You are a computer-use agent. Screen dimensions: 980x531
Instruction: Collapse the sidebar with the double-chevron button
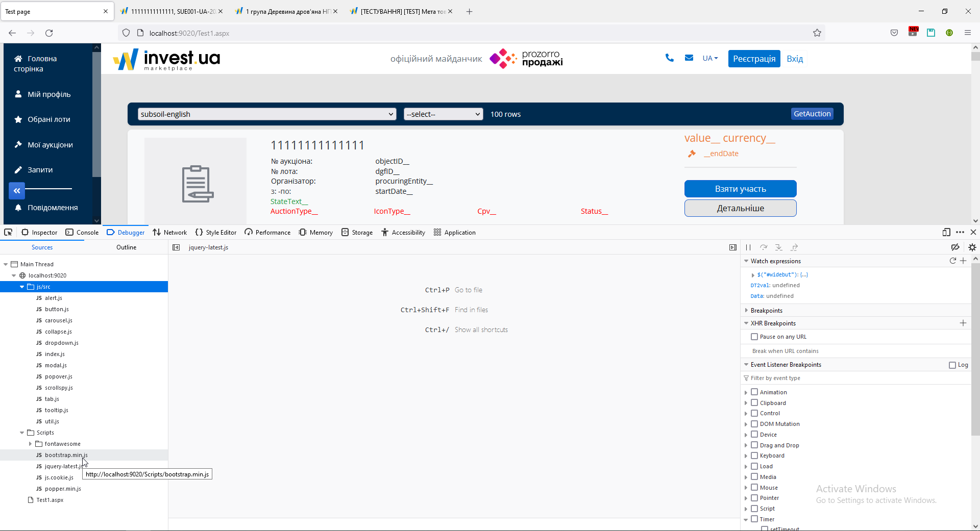click(17, 191)
